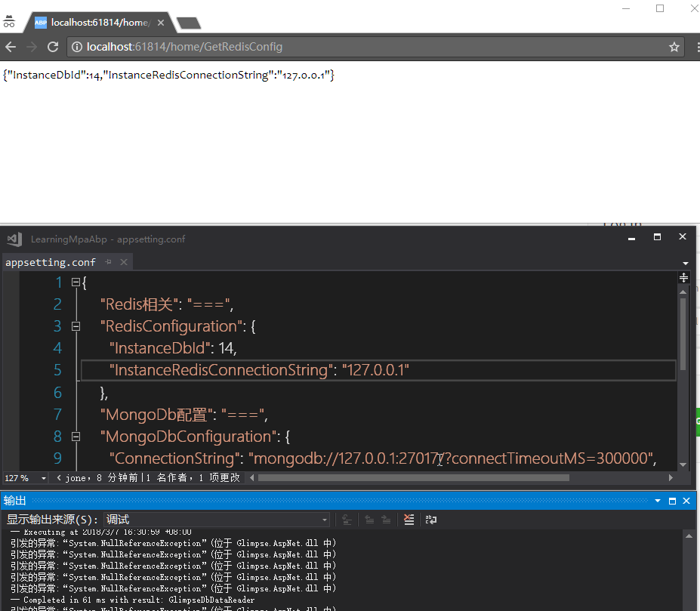Open a new browser tab
The height and width of the screenshot is (611, 700).
coord(188,23)
